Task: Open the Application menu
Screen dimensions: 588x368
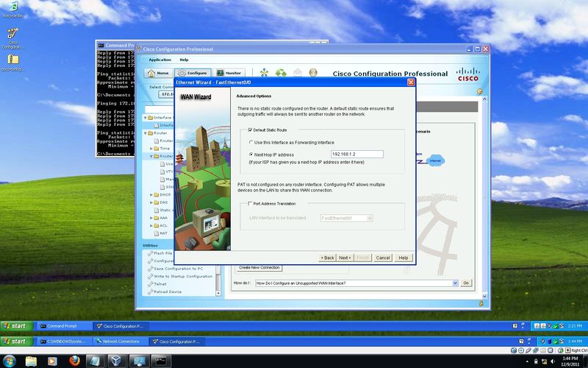Action: (159, 60)
